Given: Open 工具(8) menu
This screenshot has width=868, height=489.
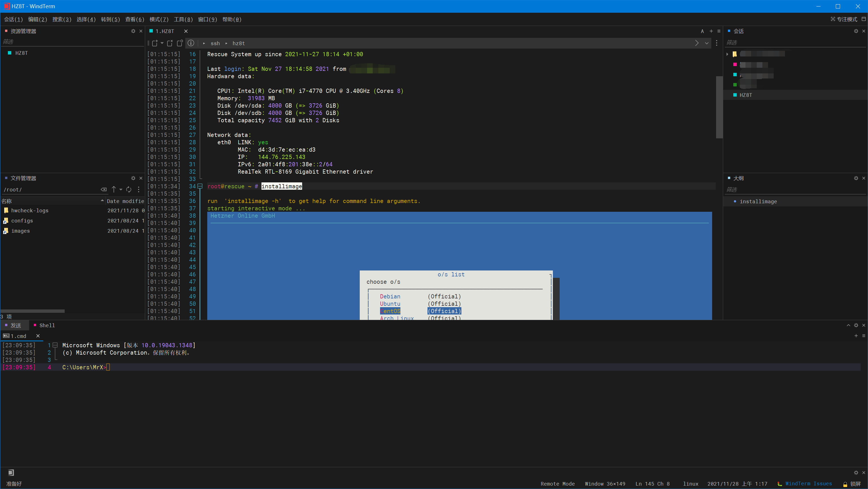Looking at the screenshot, I should pyautogui.click(x=183, y=19).
